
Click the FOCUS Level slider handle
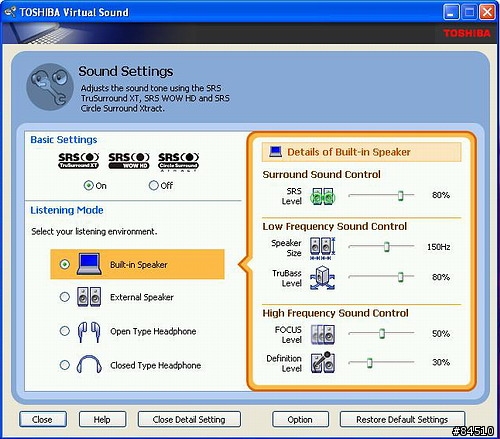pos(382,333)
